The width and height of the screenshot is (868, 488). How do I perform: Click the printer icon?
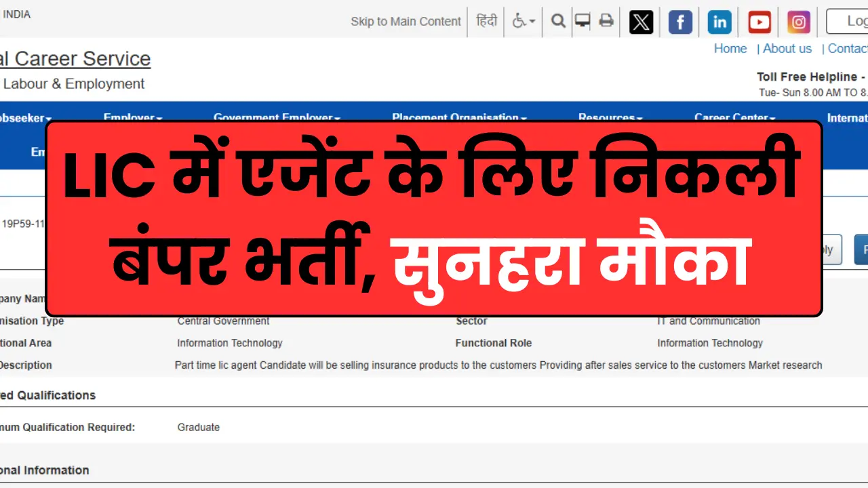(x=606, y=21)
